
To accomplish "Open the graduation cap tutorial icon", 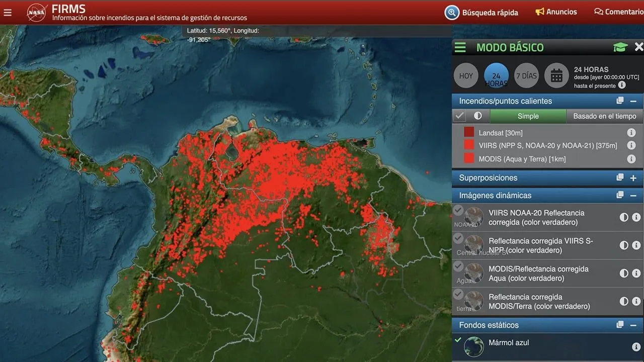I will (620, 47).
